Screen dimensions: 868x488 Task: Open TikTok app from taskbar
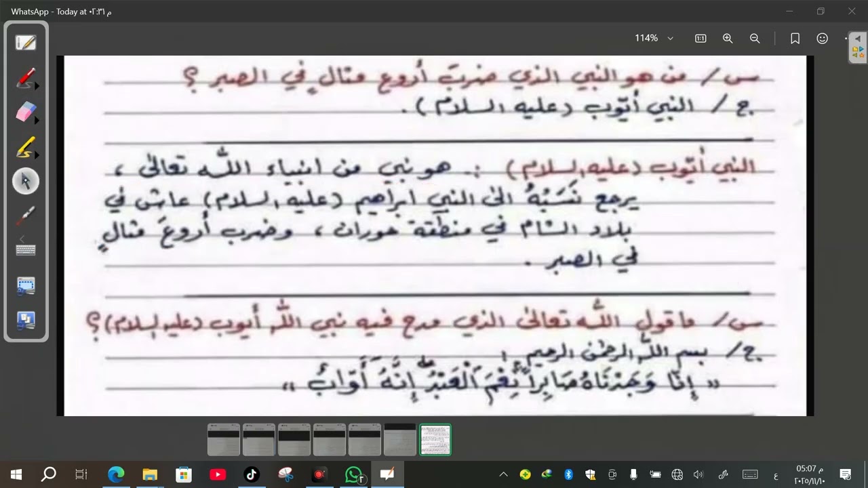252,474
